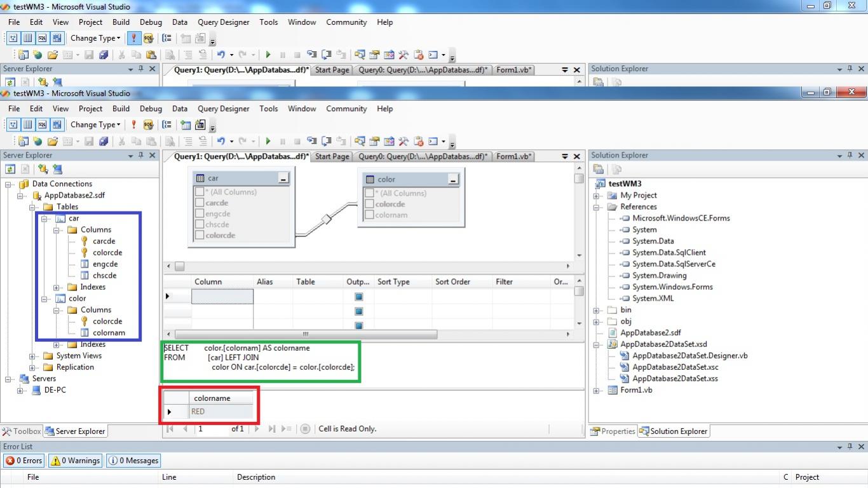Toggle the Output checkbox in the second criteria row

tap(358, 311)
